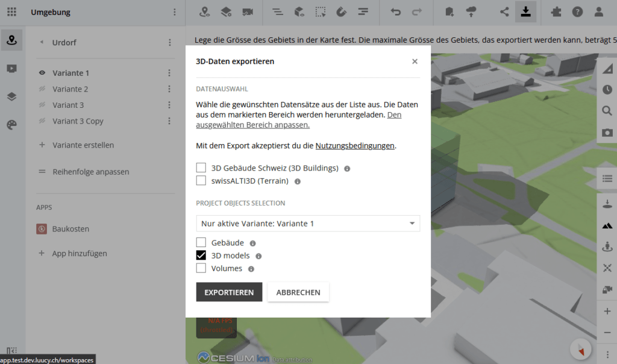617x364 pixels.
Task: Open the Baukosten app entry
Action: tap(70, 229)
